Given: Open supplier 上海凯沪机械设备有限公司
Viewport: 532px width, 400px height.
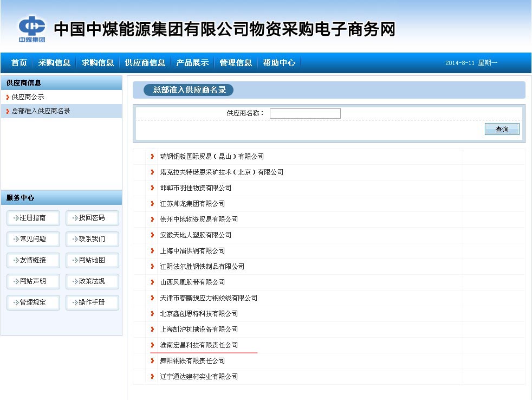Looking at the screenshot, I should 199,330.
